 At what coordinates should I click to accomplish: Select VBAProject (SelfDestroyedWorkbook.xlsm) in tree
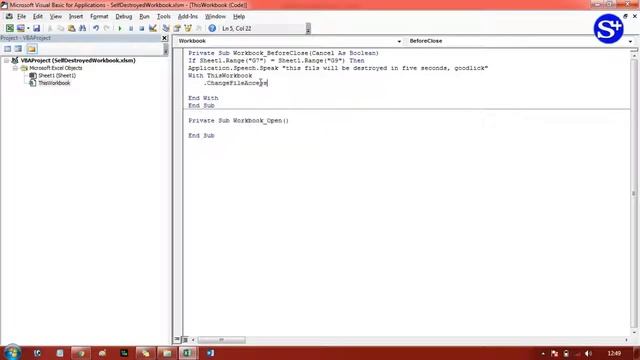point(78,60)
